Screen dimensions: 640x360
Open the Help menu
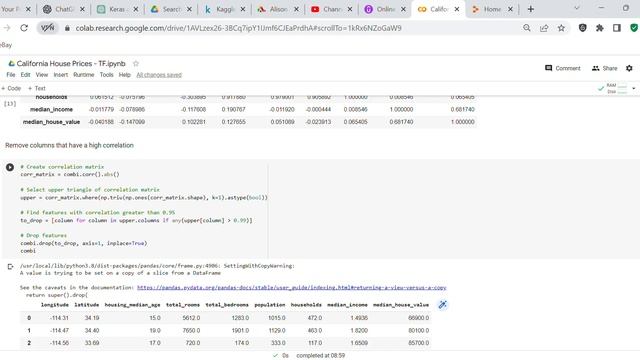(x=124, y=75)
